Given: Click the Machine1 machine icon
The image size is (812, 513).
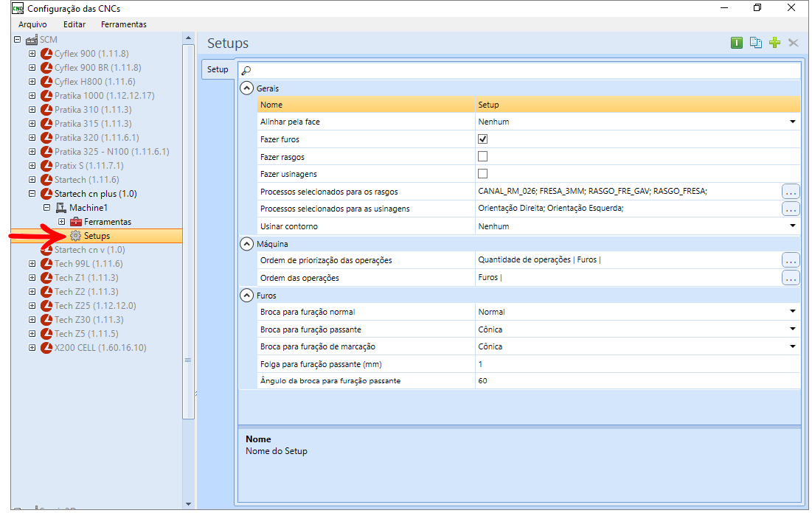Looking at the screenshot, I should coord(61,208).
